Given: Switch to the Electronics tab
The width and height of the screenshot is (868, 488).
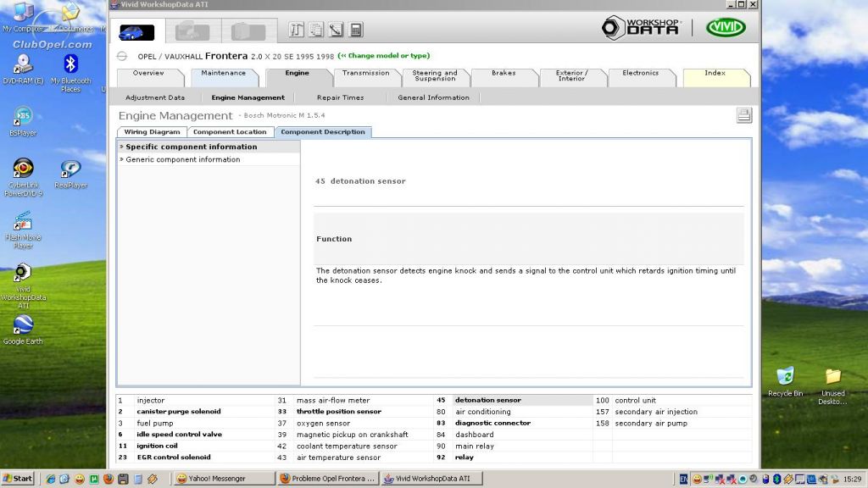Looking at the screenshot, I should [x=641, y=77].
